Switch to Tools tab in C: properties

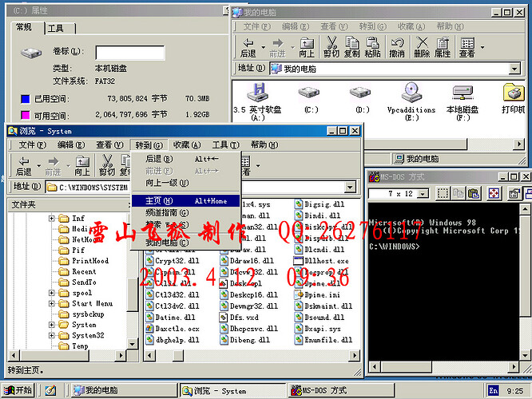60,28
